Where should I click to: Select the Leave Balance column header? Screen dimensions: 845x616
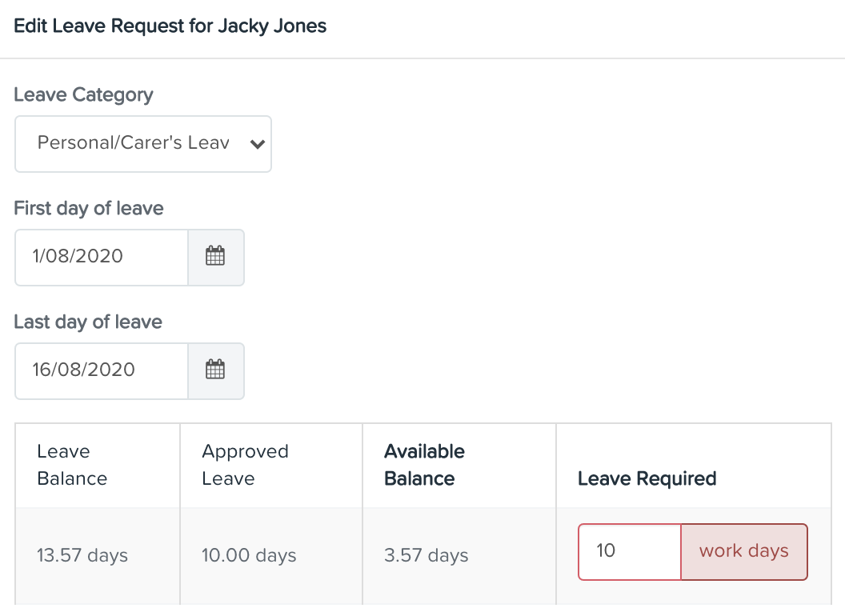[72, 465]
